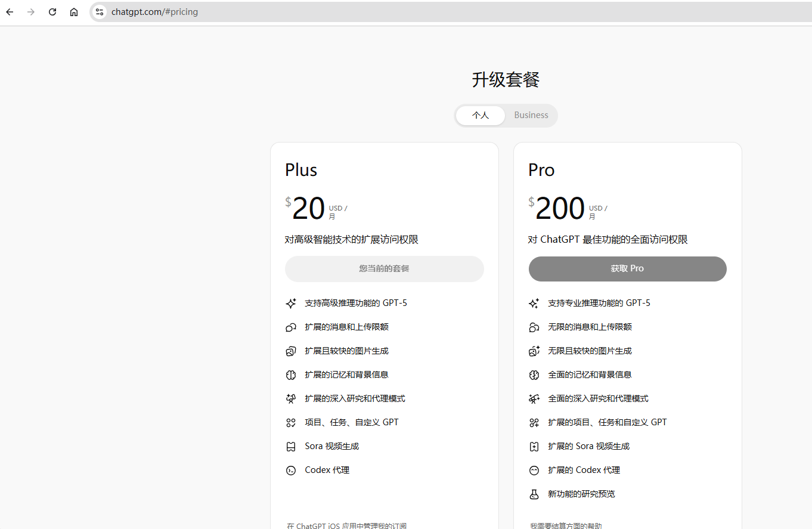Click the $200 price in Pro card
812x529 pixels.
557,208
